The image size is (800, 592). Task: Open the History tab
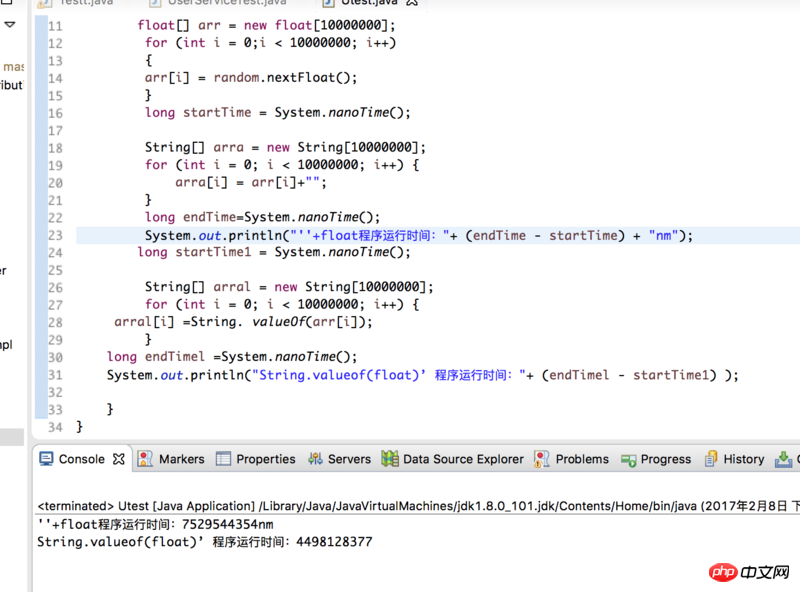[744, 459]
